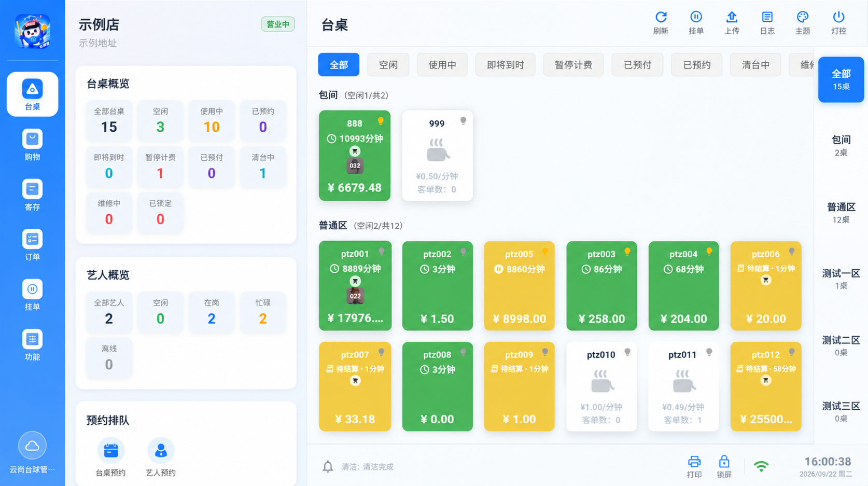Toggle the light bulb on table ptz003

[x=627, y=252]
